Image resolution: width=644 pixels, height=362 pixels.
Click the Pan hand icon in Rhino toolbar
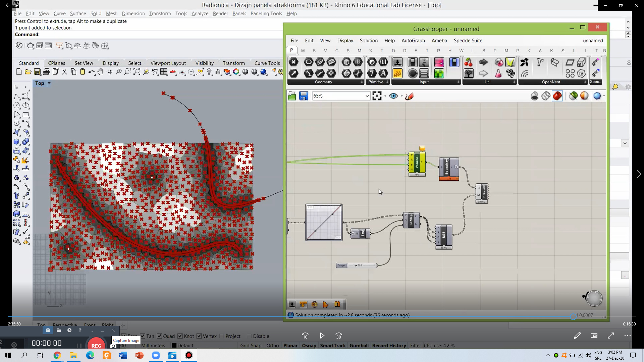tap(100, 72)
